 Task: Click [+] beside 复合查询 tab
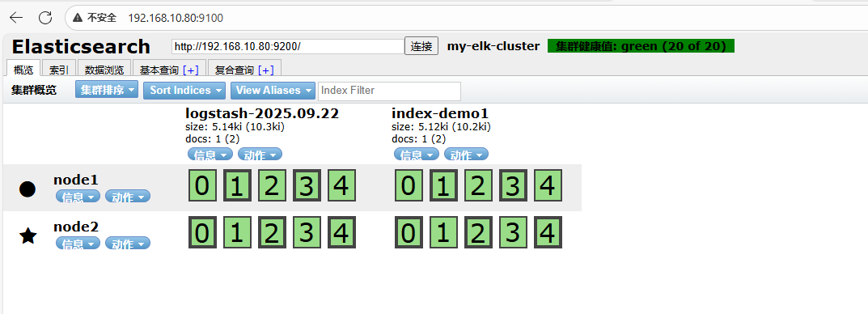click(265, 70)
